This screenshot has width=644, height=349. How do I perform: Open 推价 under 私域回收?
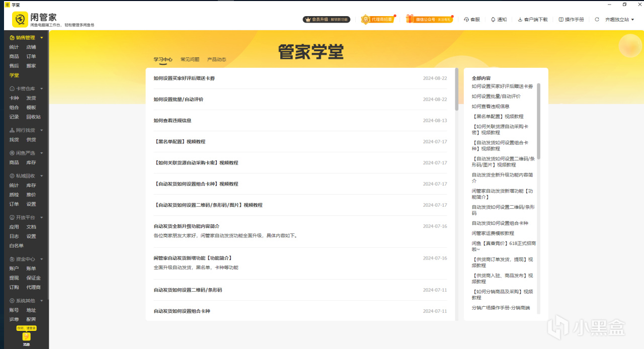(x=31, y=195)
